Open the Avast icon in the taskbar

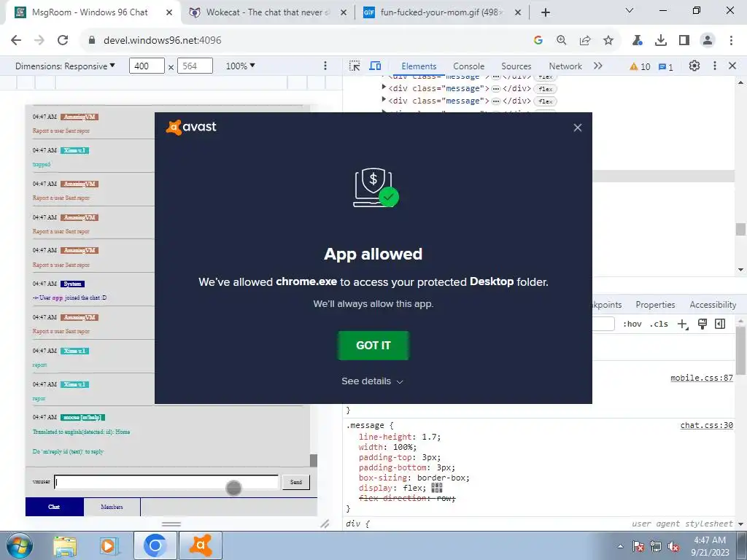(x=201, y=545)
